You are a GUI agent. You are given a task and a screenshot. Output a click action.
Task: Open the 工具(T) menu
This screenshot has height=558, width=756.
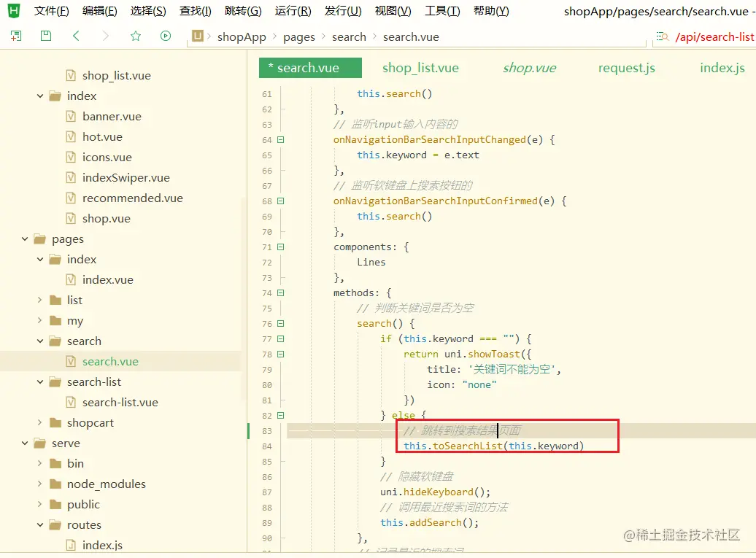442,11
